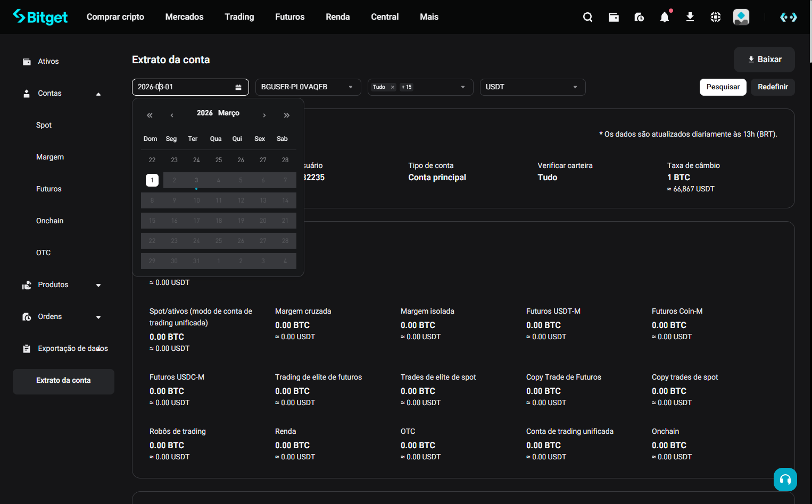812x504 pixels.
Task: Click the Redefinir button
Action: coord(773,87)
